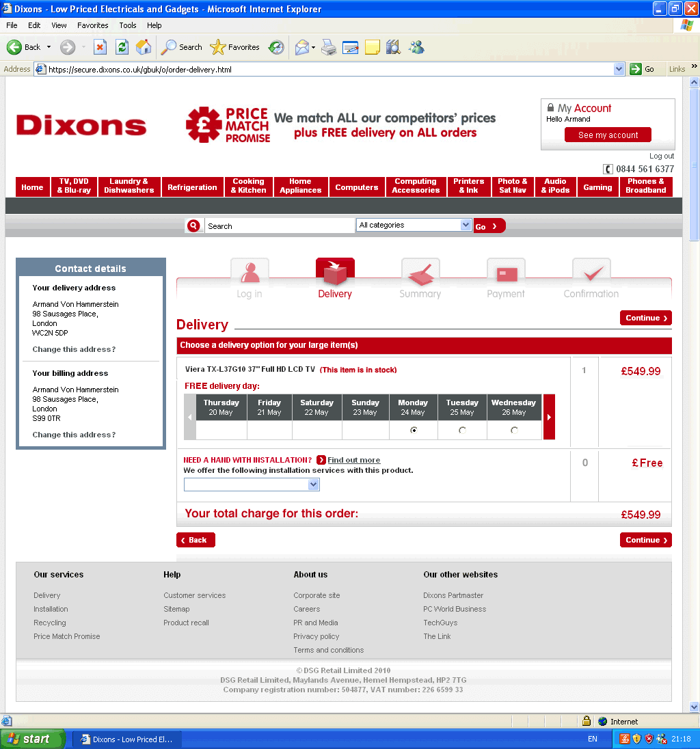The height and width of the screenshot is (749, 700).
Task: Click the Find out more link
Action: pyautogui.click(x=353, y=459)
